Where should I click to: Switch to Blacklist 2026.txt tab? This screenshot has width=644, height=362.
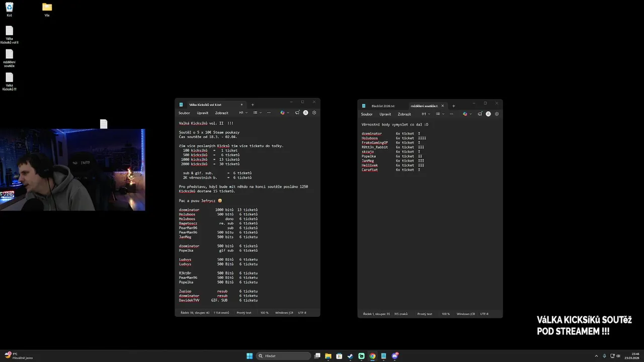pos(383,106)
